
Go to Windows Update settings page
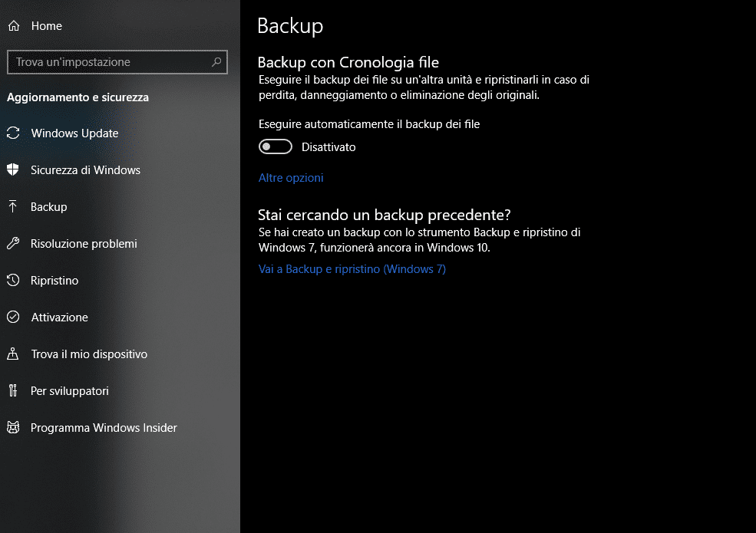click(x=74, y=133)
